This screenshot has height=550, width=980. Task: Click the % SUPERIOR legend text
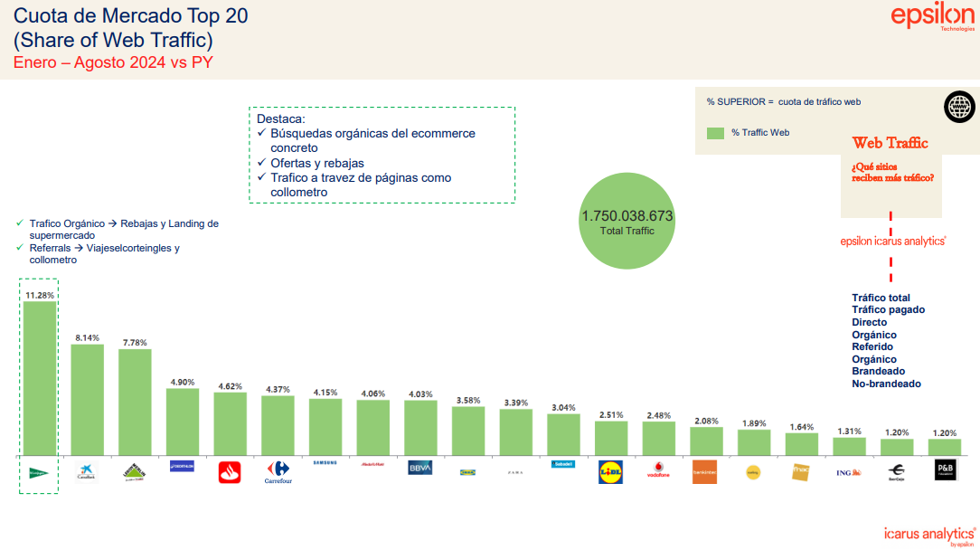pyautogui.click(x=784, y=102)
